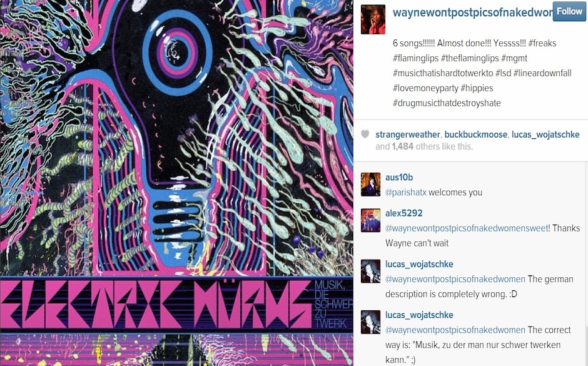Open the #drugmusicthatdestroyshate hashtag

[x=447, y=103]
